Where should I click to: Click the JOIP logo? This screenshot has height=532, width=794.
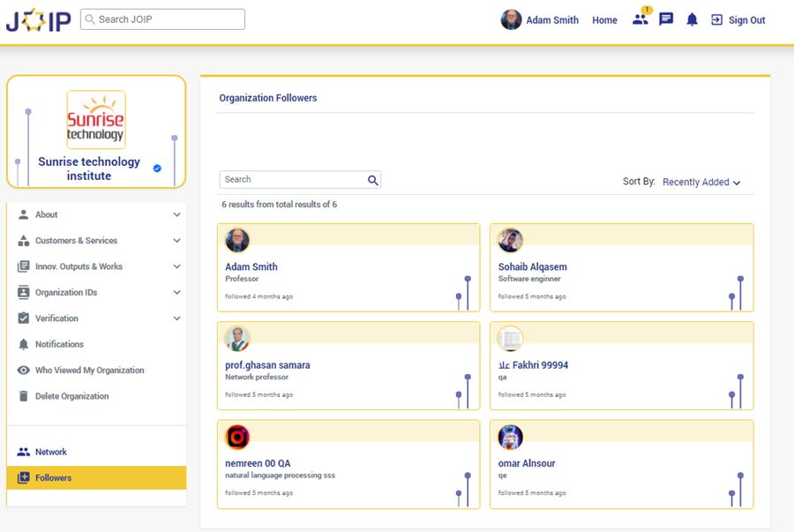(x=38, y=20)
